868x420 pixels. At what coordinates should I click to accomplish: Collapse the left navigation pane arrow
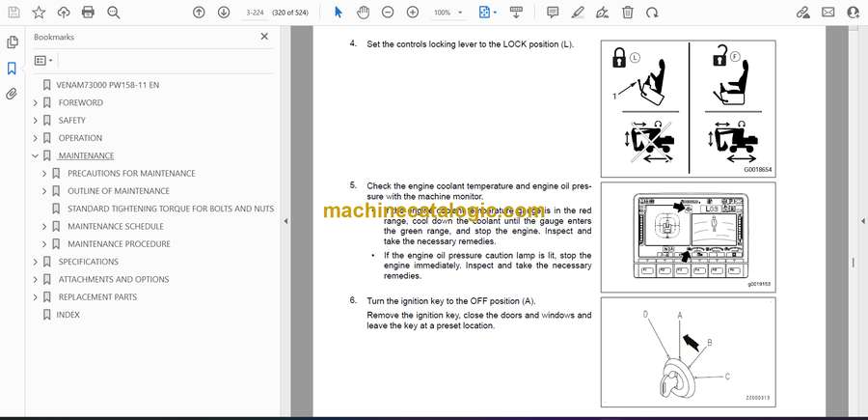[x=285, y=221]
